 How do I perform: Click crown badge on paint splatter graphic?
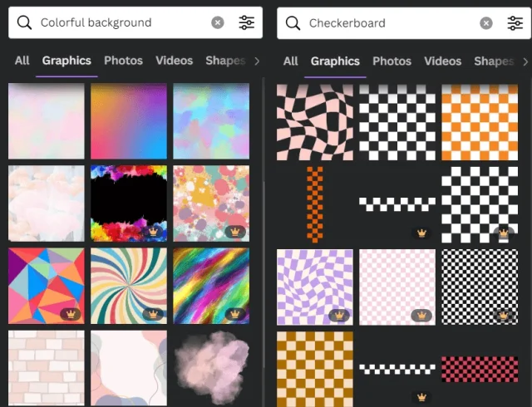[235, 232]
